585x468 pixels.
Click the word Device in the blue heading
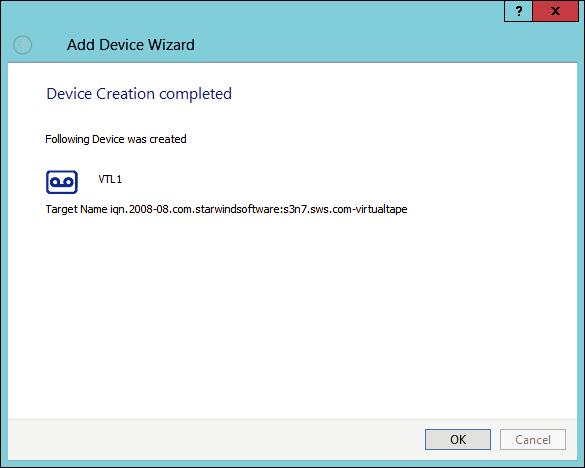tap(69, 94)
